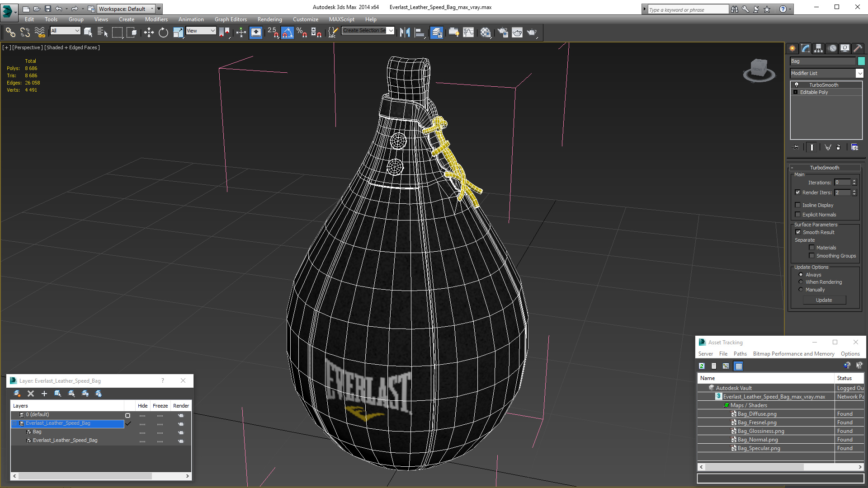Collapse the Everlast_Leather_Speed_Bag layer tree
This screenshot has height=488, width=868.
tap(14, 423)
